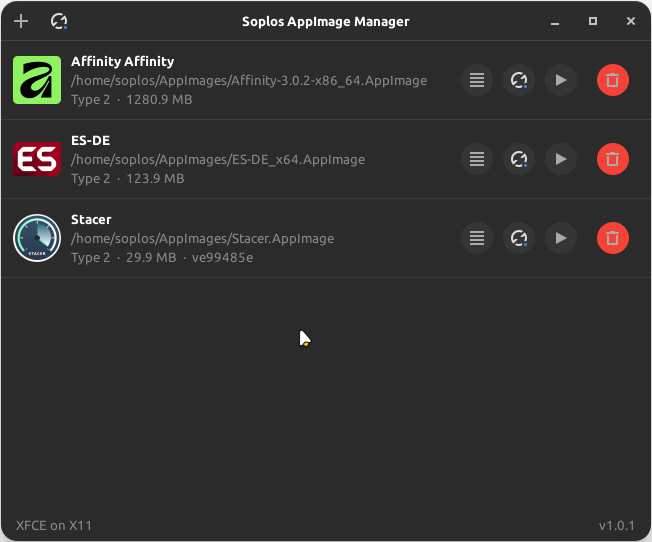Launch ES-DE with play button
The width and height of the screenshot is (652, 542).
561,159
